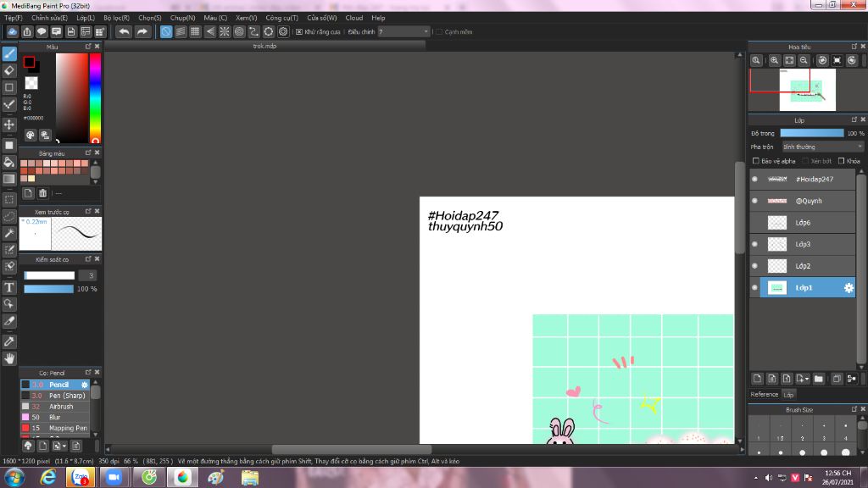
Task: Select the Magic Wand tool
Action: (x=9, y=233)
